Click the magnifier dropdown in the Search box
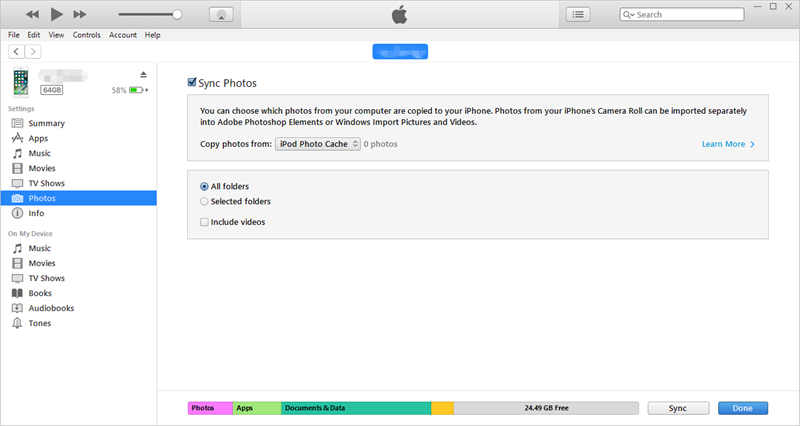 coord(629,15)
